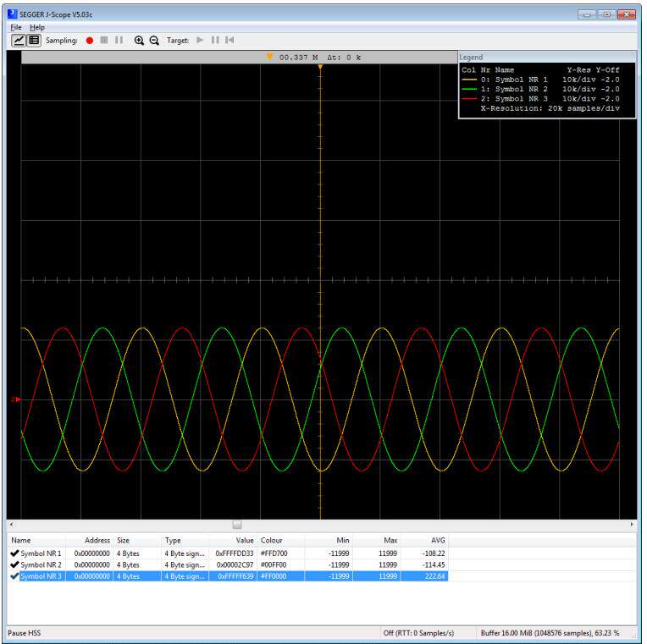The width and height of the screenshot is (647, 644).
Task: Click the #FFD700 colour cell for Symbol NR 1
Action: (x=273, y=553)
